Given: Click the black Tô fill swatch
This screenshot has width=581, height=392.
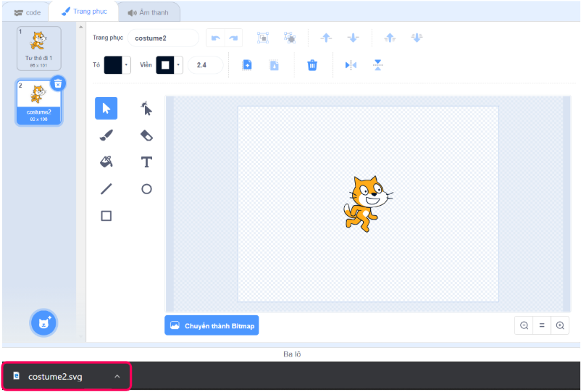Looking at the screenshot, I should (113, 65).
